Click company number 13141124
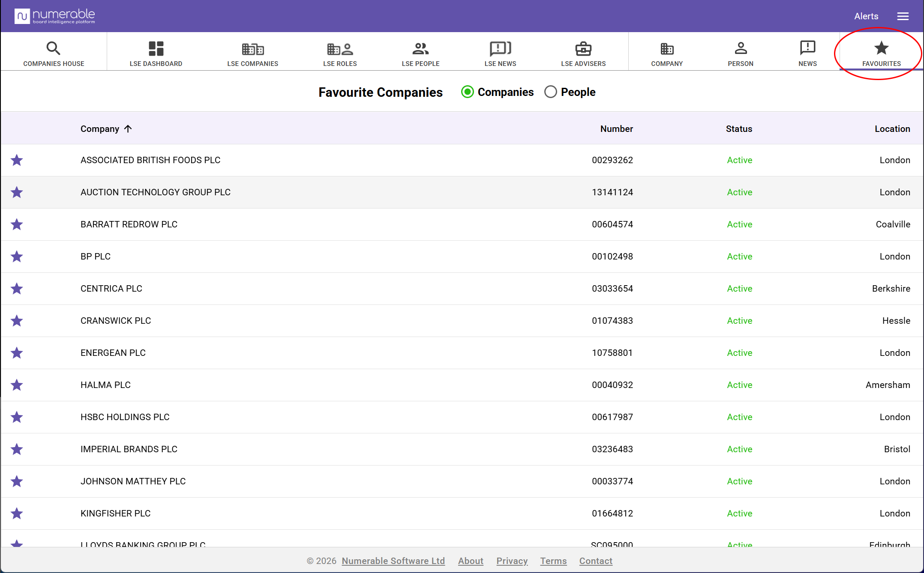This screenshot has width=924, height=573. pyautogui.click(x=612, y=192)
